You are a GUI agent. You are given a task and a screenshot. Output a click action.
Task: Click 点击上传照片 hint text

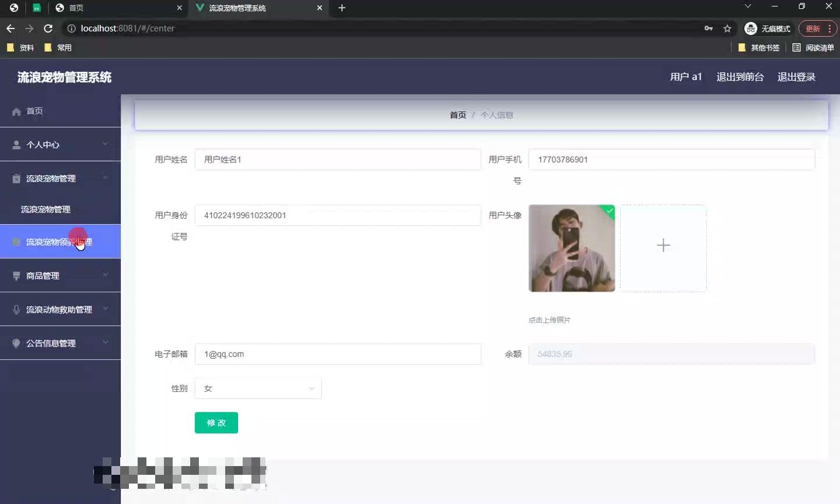(549, 320)
